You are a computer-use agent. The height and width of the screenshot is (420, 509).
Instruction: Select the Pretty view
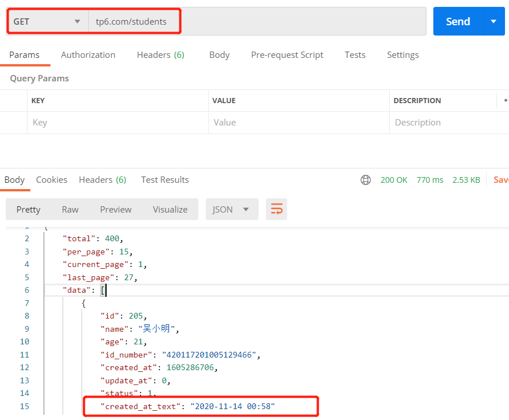coord(29,209)
